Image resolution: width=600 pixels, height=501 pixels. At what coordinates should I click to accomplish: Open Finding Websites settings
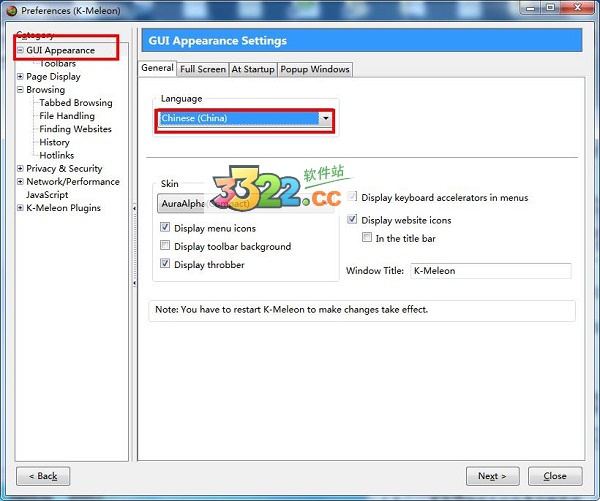75,129
